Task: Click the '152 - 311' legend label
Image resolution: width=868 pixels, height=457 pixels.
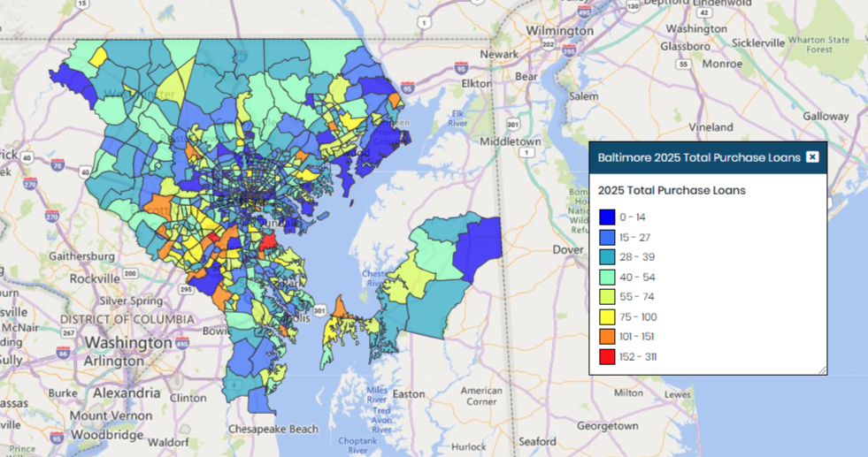Action: click(x=638, y=357)
